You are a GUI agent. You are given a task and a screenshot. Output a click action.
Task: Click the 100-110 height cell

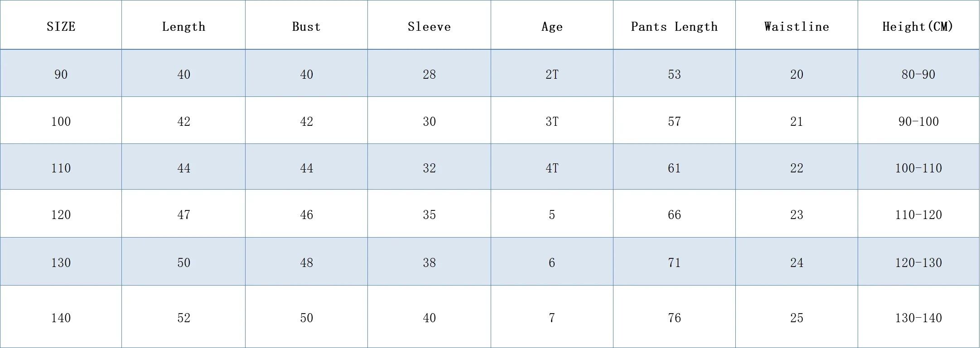pos(918,168)
